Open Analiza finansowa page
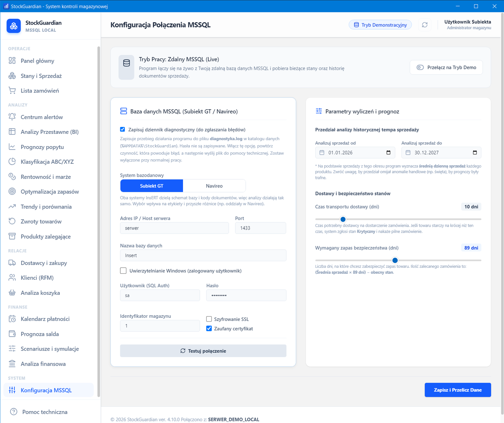504x423 pixels. tap(49, 364)
